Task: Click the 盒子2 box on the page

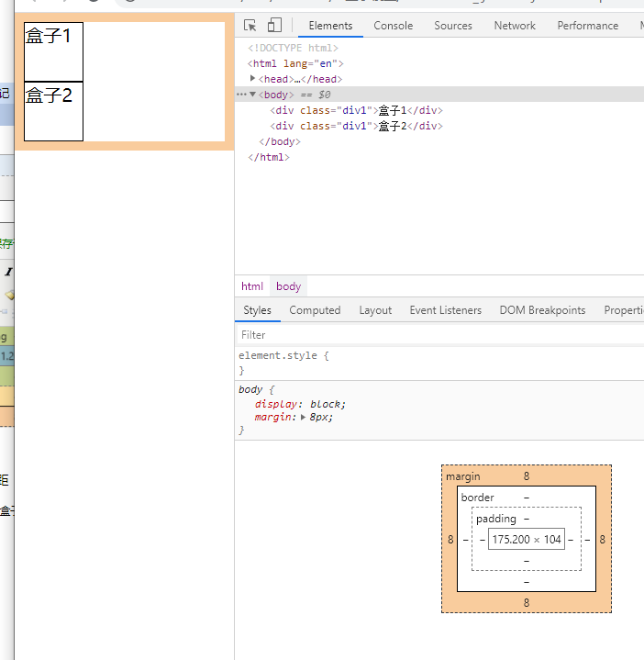Action: (x=53, y=111)
